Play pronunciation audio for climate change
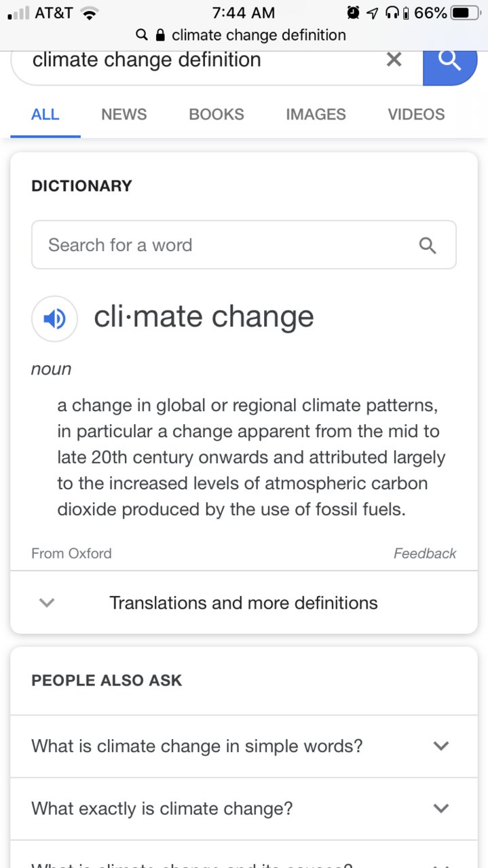Screen dimensions: 488x868 tap(54, 318)
